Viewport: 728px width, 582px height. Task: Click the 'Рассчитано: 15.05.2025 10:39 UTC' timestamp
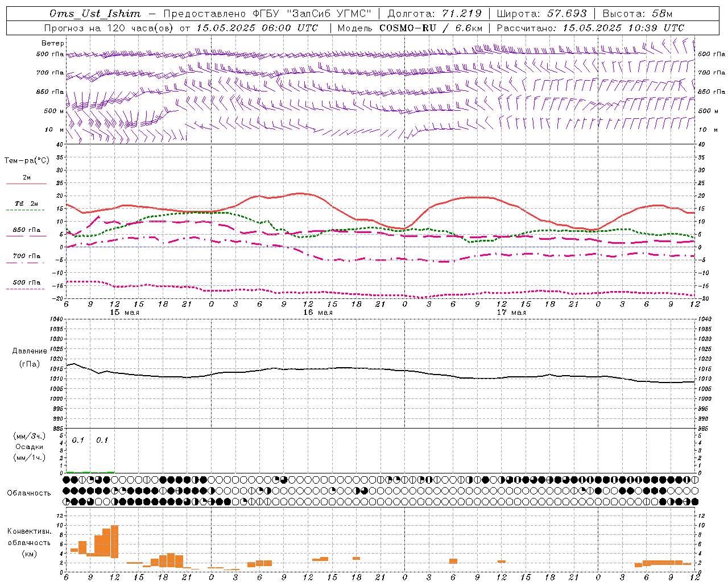[x=590, y=28]
